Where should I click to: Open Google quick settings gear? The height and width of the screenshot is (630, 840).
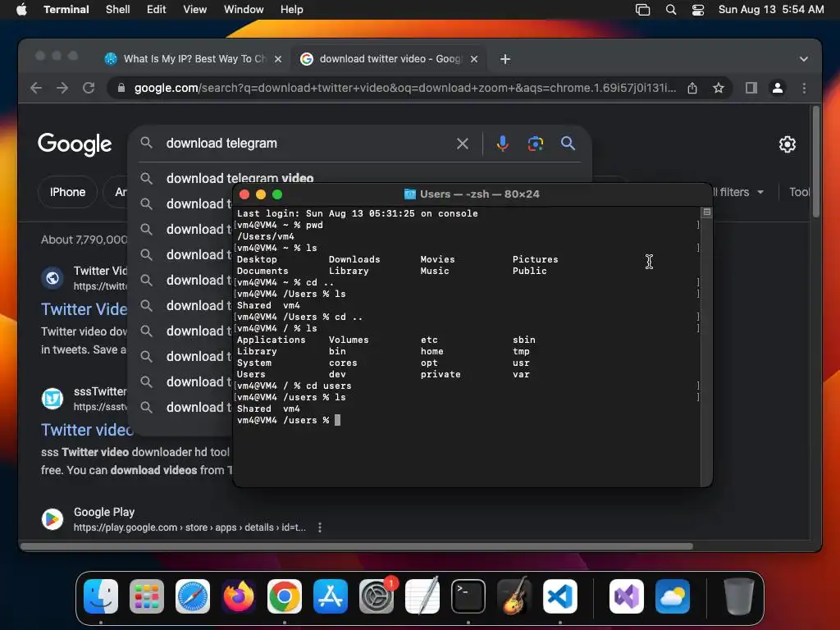pyautogui.click(x=787, y=144)
